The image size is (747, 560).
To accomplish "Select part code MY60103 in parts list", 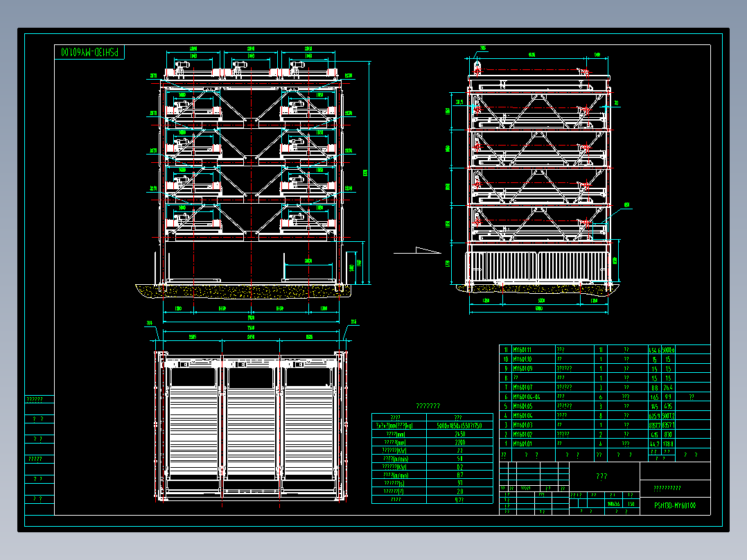I will pos(522,425).
